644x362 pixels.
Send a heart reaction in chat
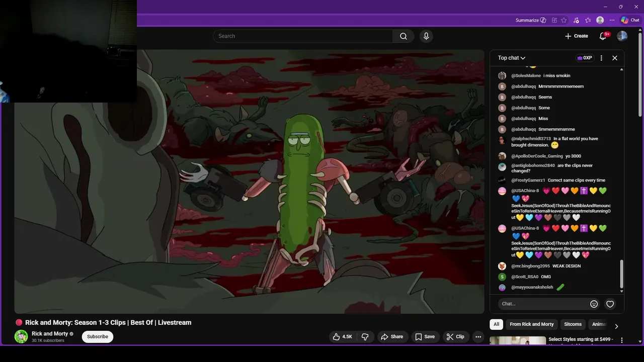coord(610,304)
